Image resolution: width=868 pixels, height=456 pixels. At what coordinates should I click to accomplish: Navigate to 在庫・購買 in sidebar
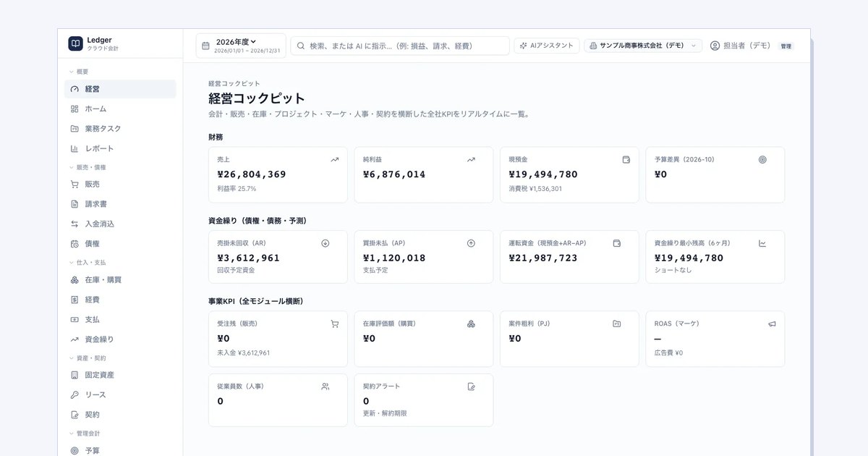click(x=120, y=279)
